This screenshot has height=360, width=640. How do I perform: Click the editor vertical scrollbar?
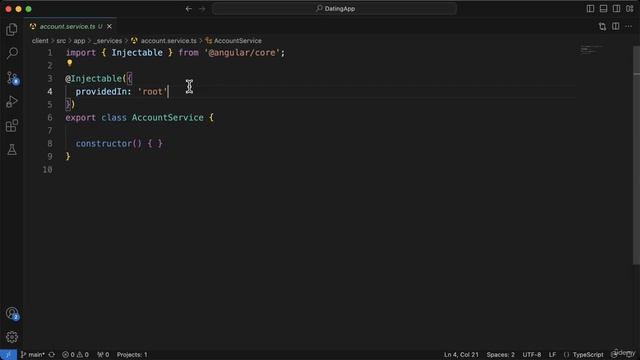click(636, 155)
